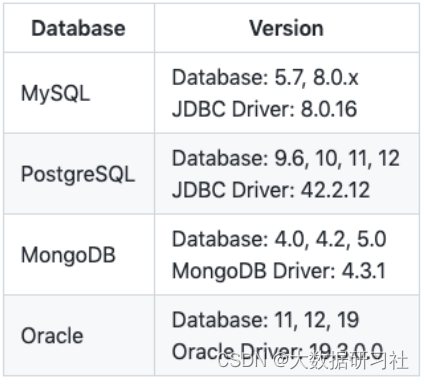The image size is (424, 379).
Task: Click Oracle 'Database: 11, 12, 19' text
Action: (265, 320)
